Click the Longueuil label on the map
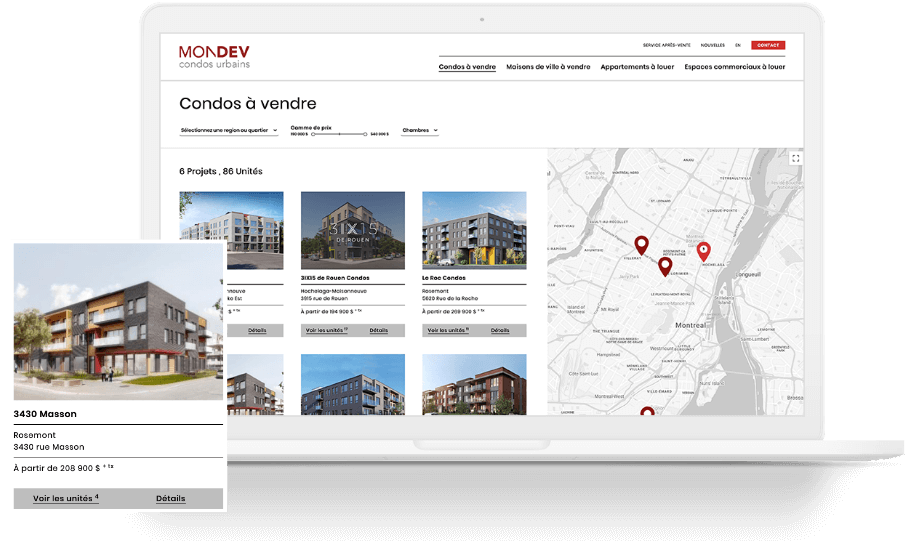This screenshot has height=541, width=908. 748,274
